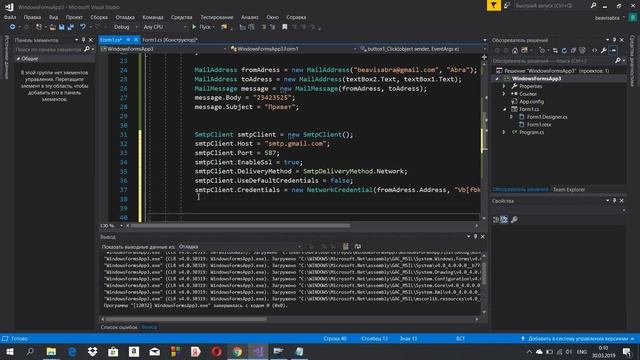
Task: Collapse the Form1.cs tree node
Action: pos(504,109)
